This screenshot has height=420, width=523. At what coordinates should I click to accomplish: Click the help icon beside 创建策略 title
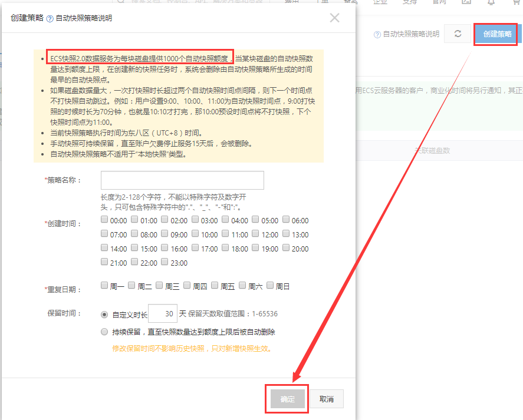coord(50,18)
